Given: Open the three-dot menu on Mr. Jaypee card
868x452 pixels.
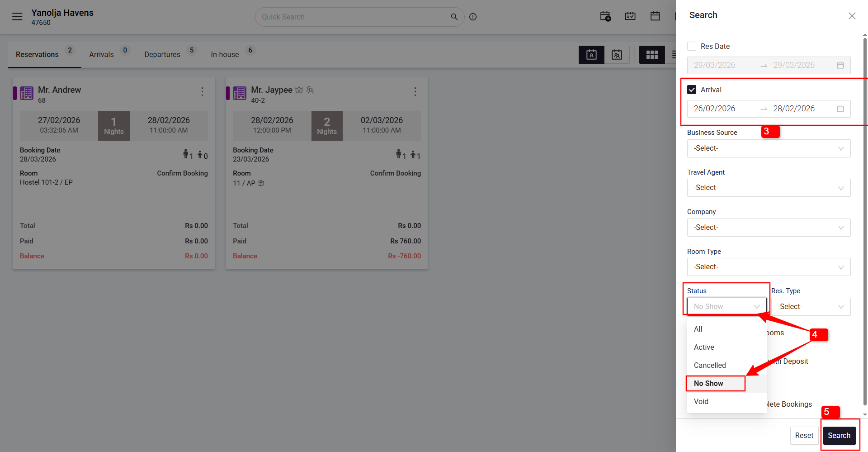Looking at the screenshot, I should pyautogui.click(x=415, y=92).
